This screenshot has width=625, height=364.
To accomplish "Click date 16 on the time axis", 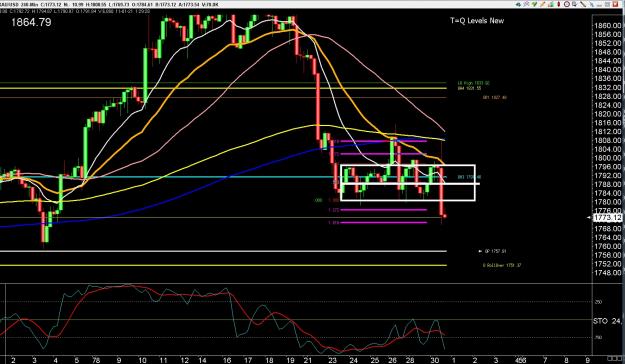I will pos(227,360).
